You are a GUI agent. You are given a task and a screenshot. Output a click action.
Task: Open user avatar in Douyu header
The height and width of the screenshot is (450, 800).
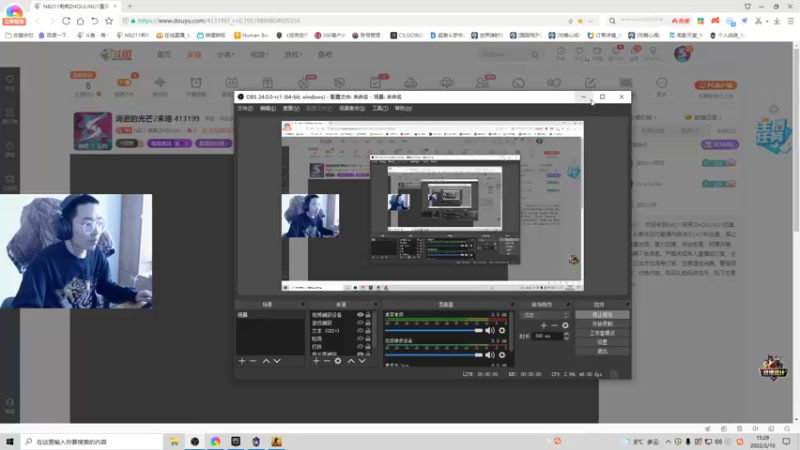(683, 54)
